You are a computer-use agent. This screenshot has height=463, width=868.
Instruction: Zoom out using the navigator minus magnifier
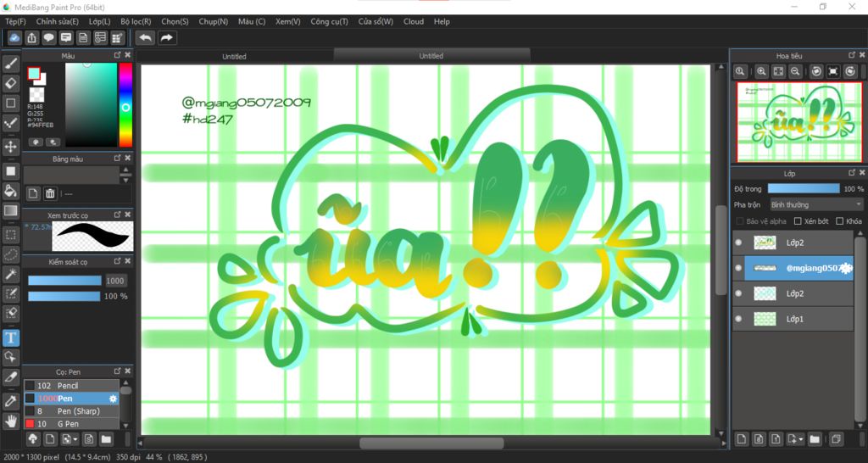(795, 71)
